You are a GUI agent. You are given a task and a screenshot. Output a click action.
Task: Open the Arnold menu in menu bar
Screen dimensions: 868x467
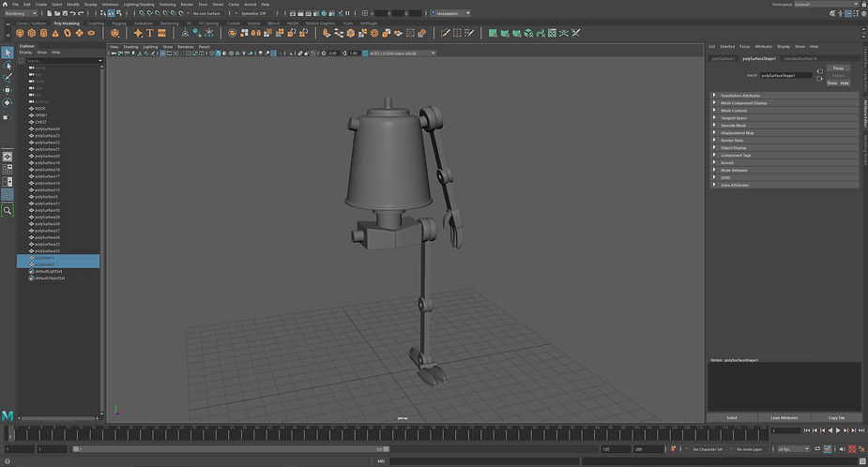(251, 4)
